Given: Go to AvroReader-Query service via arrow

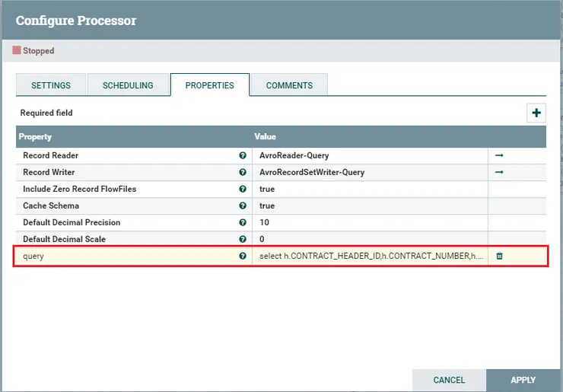Looking at the screenshot, I should click(x=499, y=155).
